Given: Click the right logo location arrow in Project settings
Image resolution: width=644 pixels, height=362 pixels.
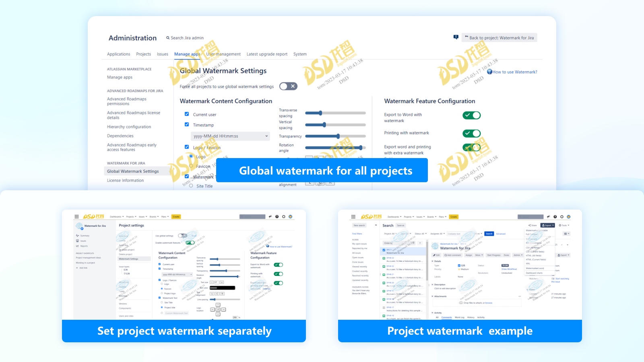Looking at the screenshot, I should coord(223,309).
